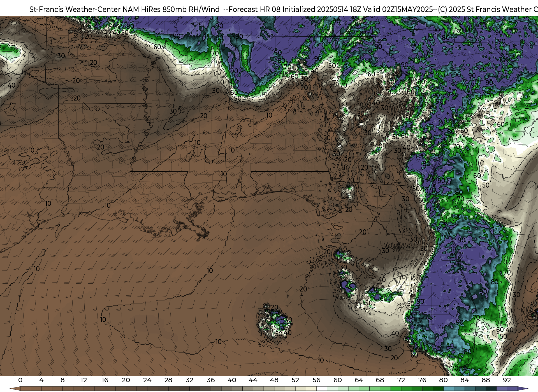The width and height of the screenshot is (538, 392).
Task: Click the colorbar tick label '16'
Action: (x=105, y=380)
